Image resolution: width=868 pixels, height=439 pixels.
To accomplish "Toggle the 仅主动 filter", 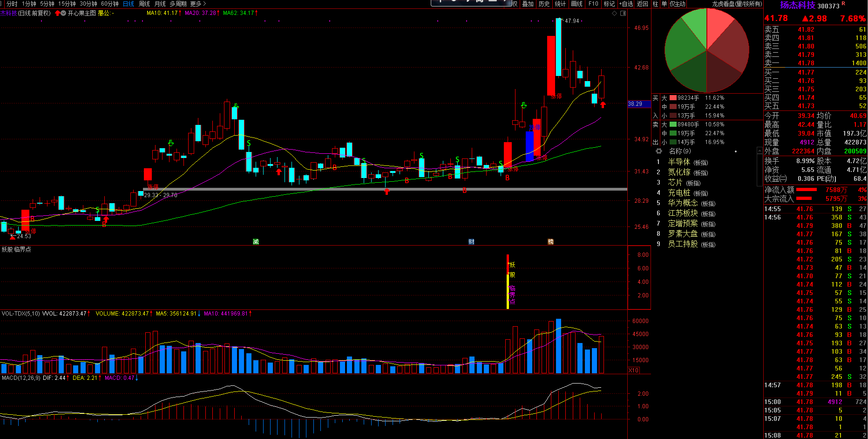I will tap(678, 4).
